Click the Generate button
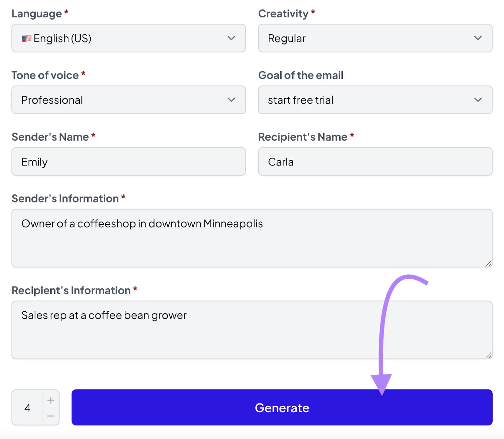504x439 pixels. click(x=282, y=408)
